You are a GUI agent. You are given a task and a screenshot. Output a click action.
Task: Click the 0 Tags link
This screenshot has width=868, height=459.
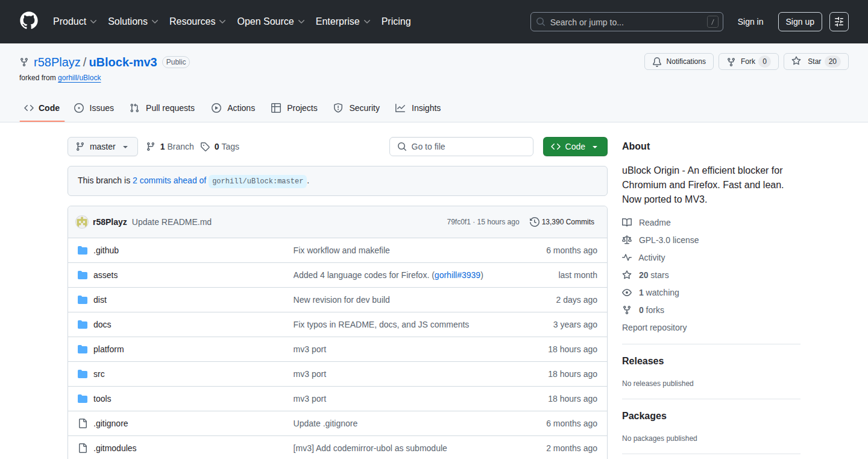coord(220,147)
